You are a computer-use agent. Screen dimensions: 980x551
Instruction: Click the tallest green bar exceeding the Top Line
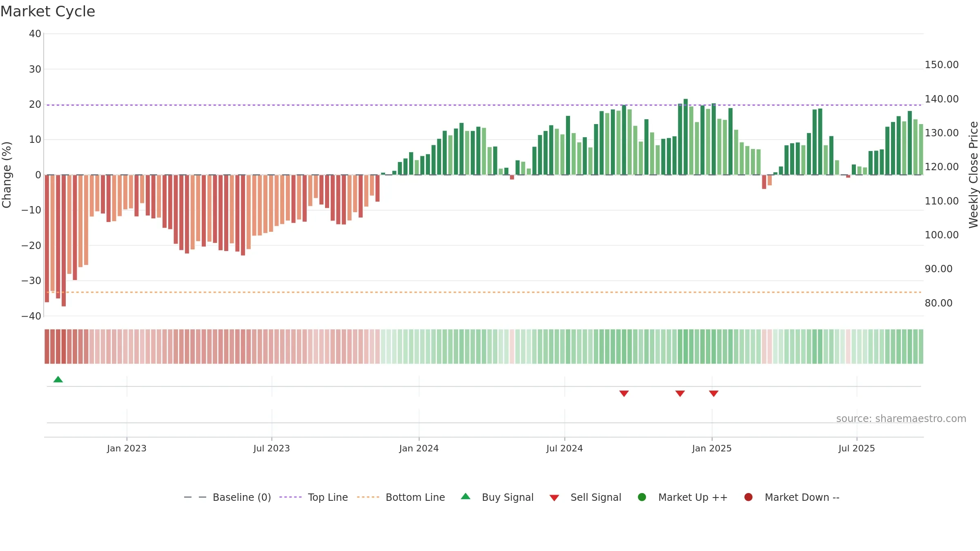[x=686, y=137]
